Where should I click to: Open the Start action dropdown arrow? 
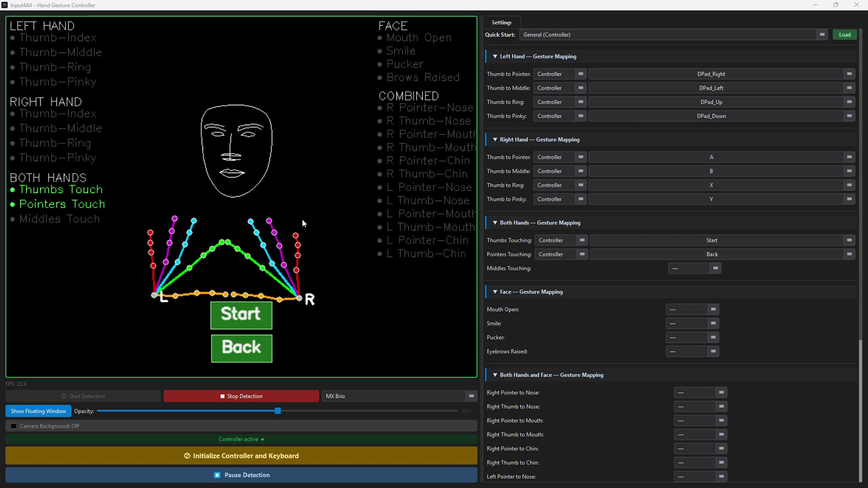(849, 240)
